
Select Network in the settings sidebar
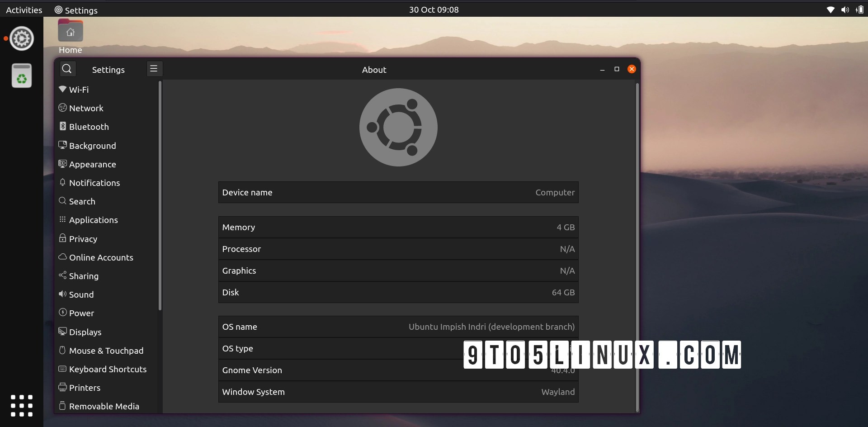(107, 108)
